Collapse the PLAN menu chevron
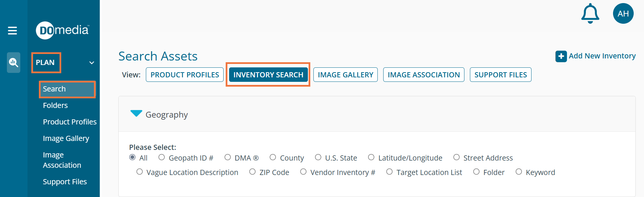The height and width of the screenshot is (197, 644). [x=92, y=63]
